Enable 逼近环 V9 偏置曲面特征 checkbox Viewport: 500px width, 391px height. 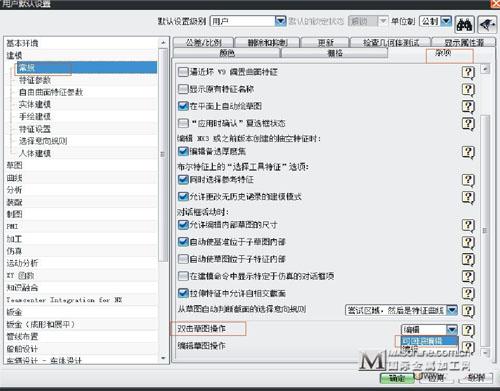(x=183, y=72)
